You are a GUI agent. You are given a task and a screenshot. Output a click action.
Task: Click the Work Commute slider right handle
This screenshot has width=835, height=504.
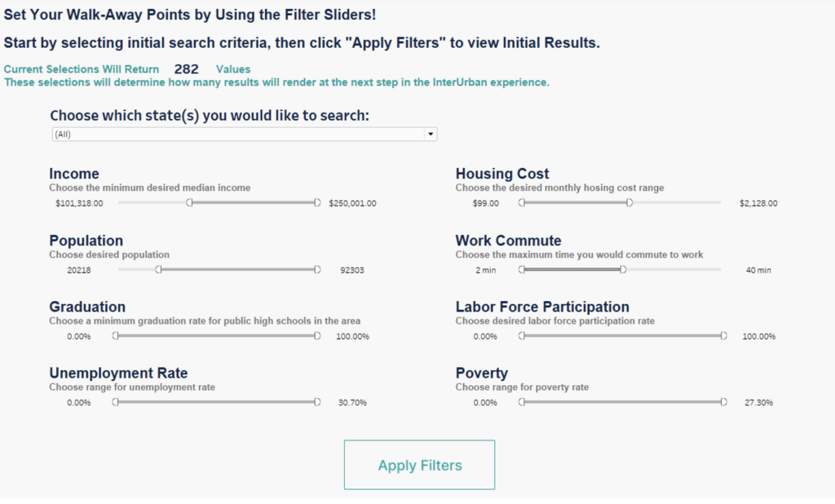click(x=623, y=270)
